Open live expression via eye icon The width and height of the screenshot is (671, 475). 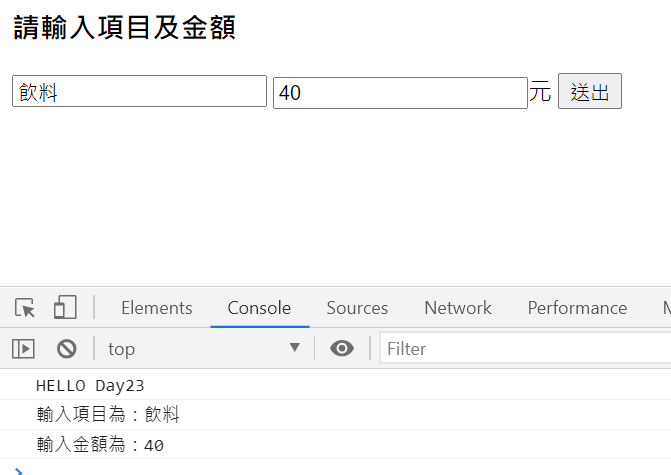341,348
